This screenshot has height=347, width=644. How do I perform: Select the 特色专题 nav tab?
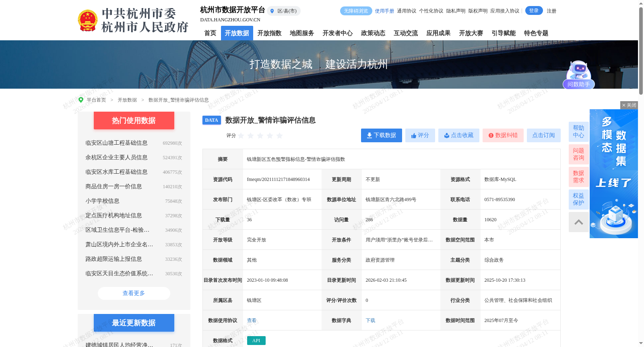[x=536, y=33]
